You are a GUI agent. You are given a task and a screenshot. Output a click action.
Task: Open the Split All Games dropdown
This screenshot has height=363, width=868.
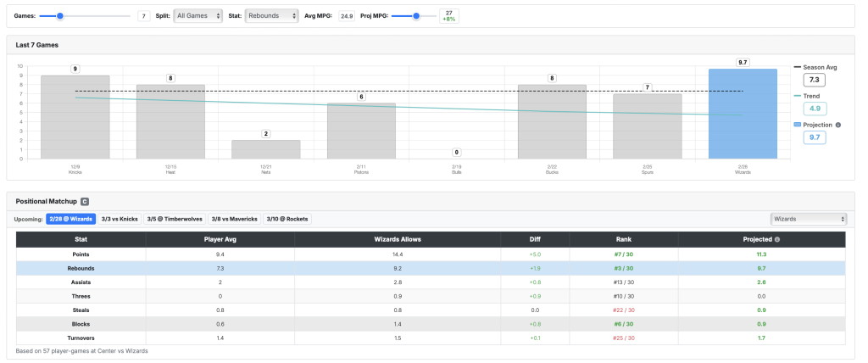[198, 16]
